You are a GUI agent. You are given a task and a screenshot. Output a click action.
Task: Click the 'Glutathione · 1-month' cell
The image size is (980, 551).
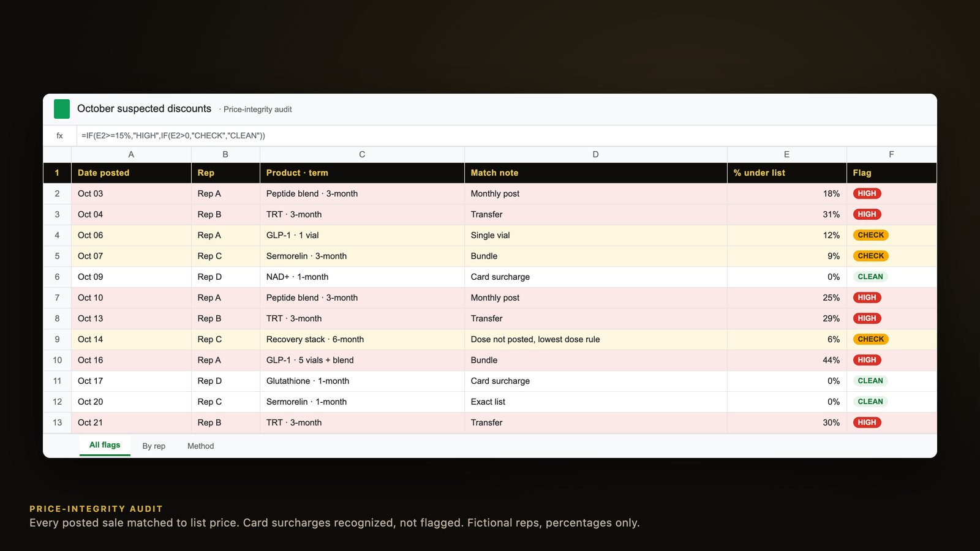[362, 381]
